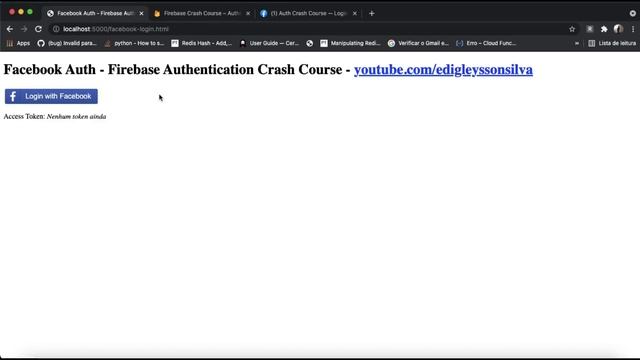Screen dimensions: 640x360
Task: Switch to the Auth Crash Course Login tab
Action: coord(309,13)
